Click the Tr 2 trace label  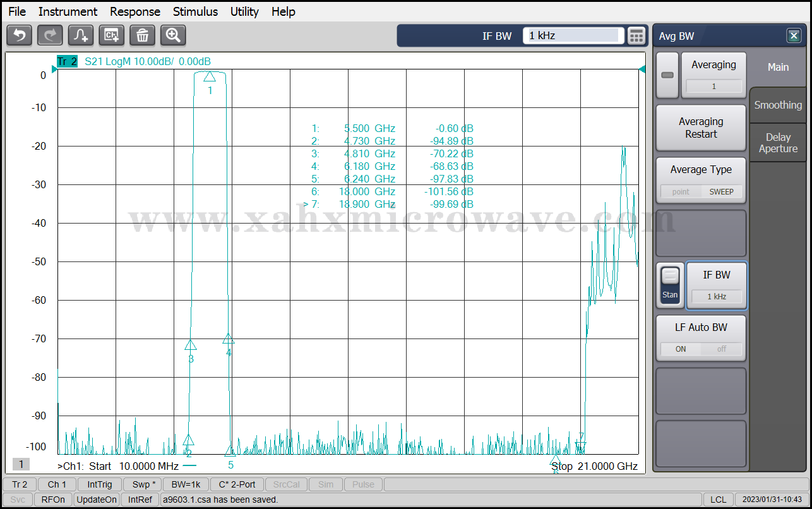point(67,61)
